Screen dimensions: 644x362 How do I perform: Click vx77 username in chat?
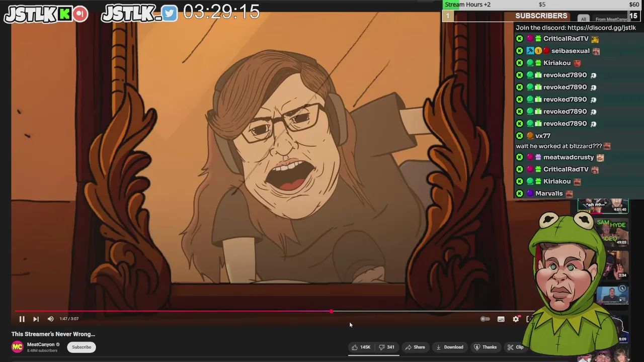[543, 136]
